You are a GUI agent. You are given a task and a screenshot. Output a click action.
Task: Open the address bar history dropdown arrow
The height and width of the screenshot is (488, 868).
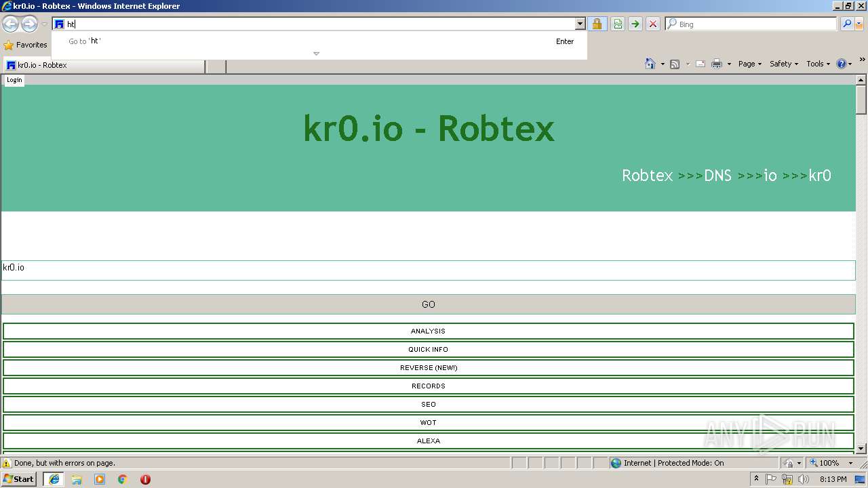(x=580, y=24)
